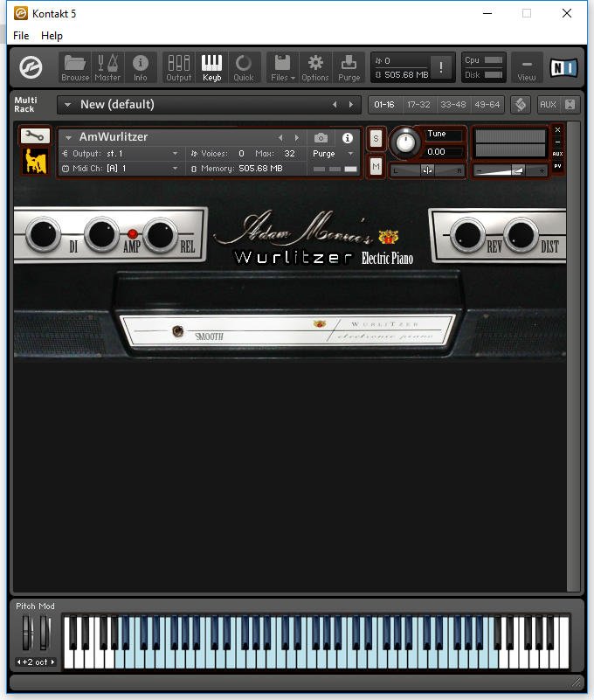Toggle instrument AUX button
The image size is (594, 700).
click(x=557, y=154)
